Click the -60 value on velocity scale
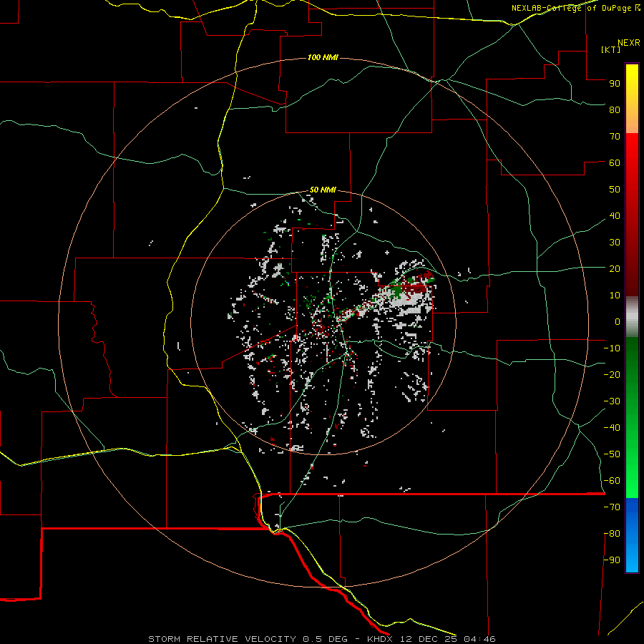Screen dimensions: 644x644 click(612, 481)
